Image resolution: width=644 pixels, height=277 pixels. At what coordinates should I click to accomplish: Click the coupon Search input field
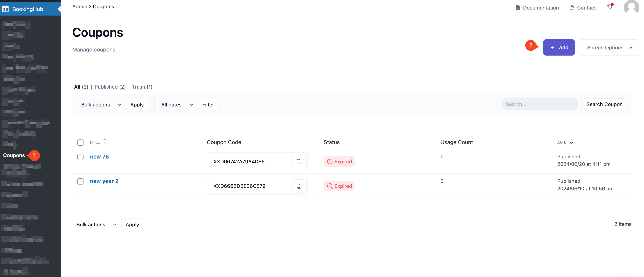[x=540, y=104]
